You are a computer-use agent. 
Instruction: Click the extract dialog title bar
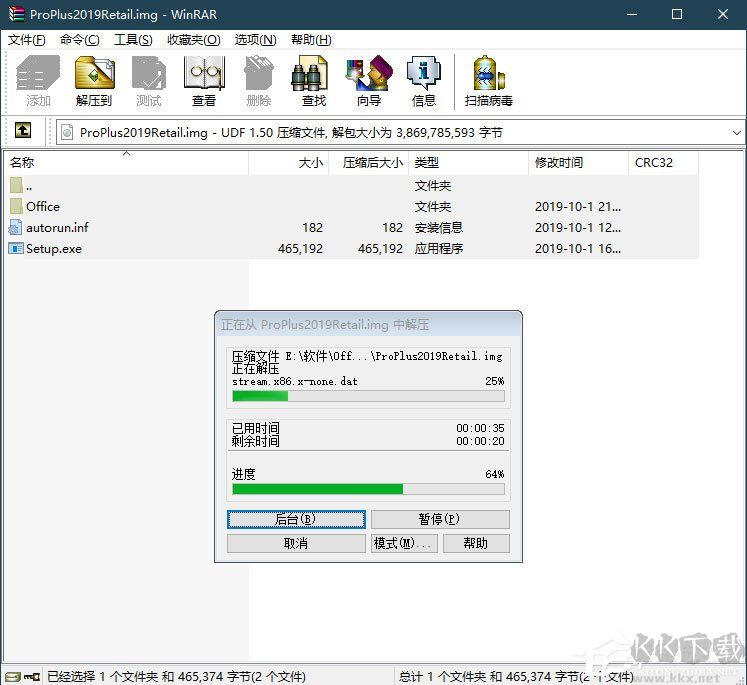(x=368, y=324)
